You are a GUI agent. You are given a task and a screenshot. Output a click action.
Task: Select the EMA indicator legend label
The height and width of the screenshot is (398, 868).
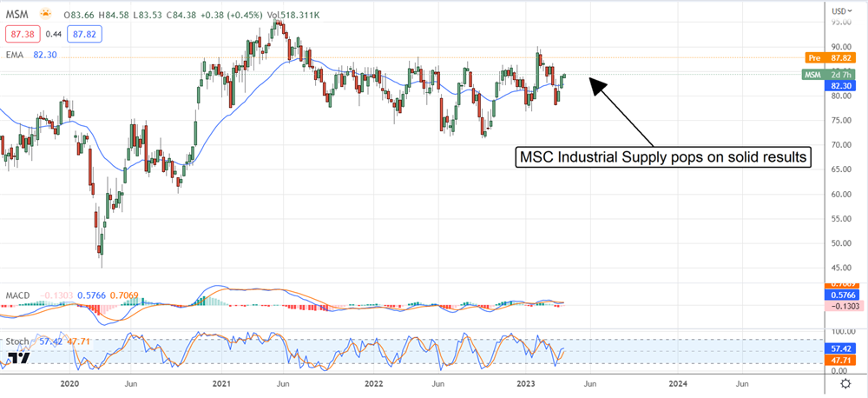coord(15,56)
